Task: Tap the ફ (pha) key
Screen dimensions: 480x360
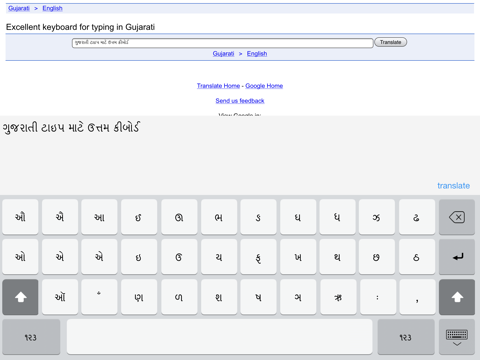Action: (x=258, y=257)
